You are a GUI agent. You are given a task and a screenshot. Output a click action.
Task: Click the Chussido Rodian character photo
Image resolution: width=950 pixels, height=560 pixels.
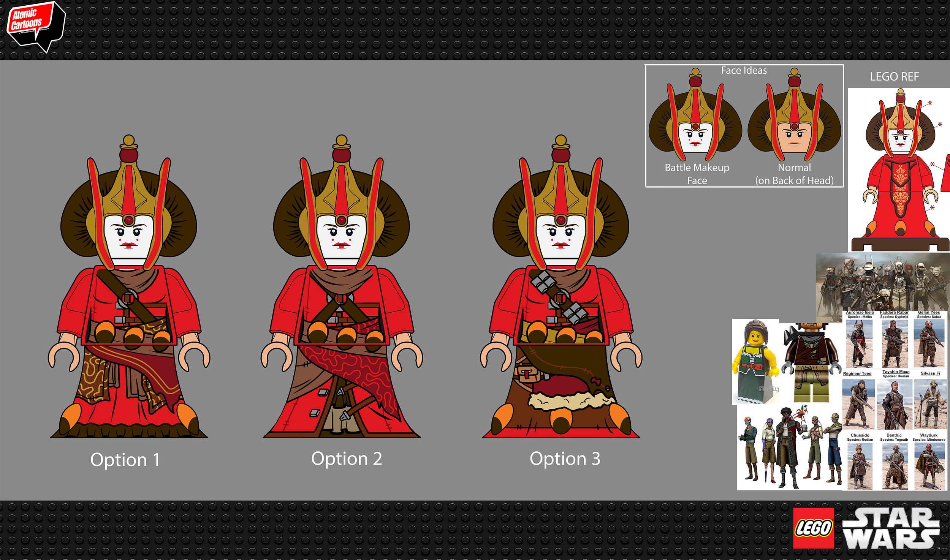tap(860, 467)
